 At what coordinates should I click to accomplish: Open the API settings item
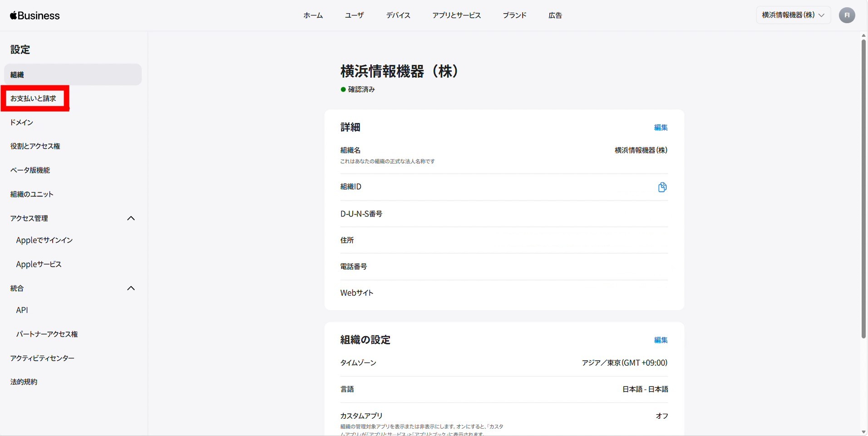[x=22, y=310]
